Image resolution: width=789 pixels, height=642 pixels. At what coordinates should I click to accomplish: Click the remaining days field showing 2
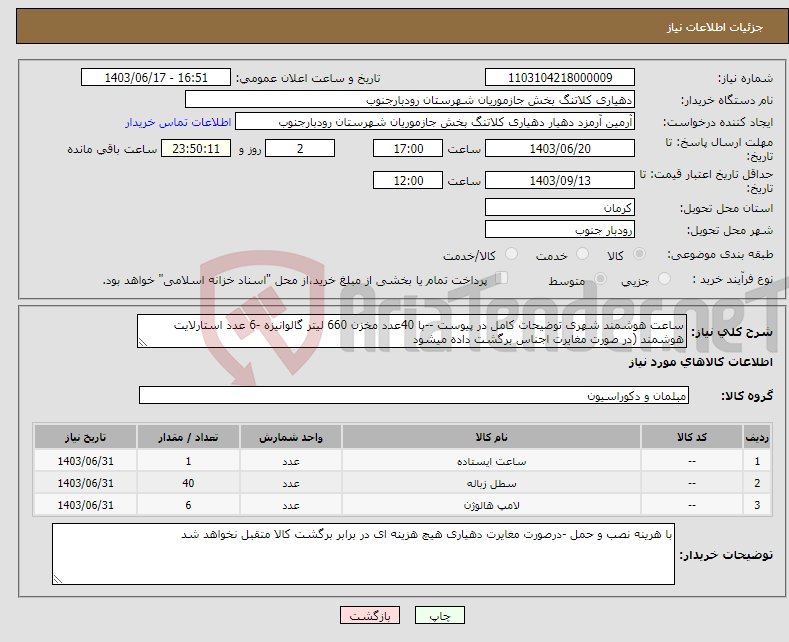point(300,148)
